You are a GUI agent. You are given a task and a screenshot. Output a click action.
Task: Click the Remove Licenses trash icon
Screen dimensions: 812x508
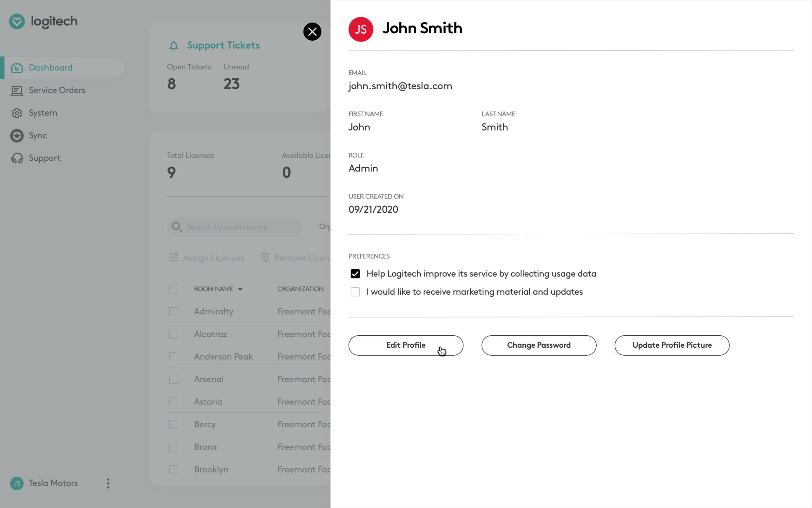(265, 257)
